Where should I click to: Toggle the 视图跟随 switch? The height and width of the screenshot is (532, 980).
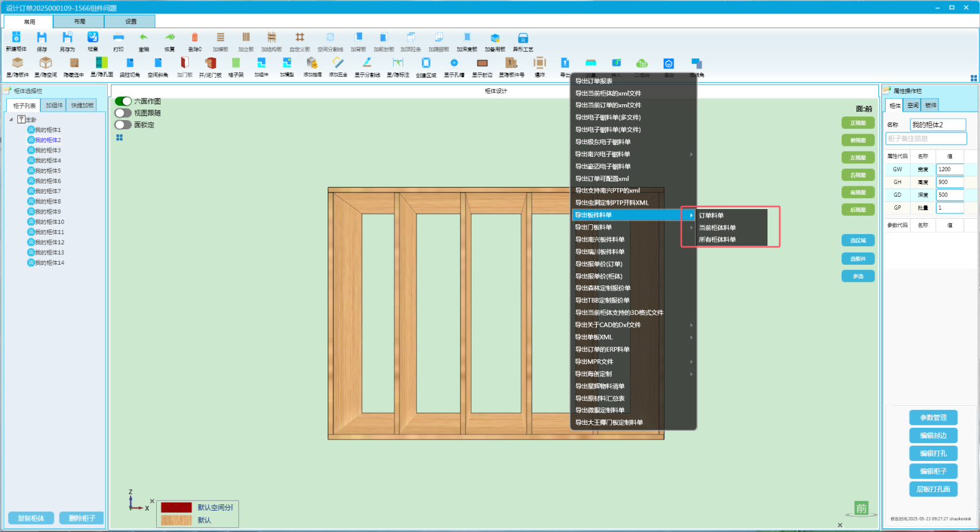tap(123, 113)
